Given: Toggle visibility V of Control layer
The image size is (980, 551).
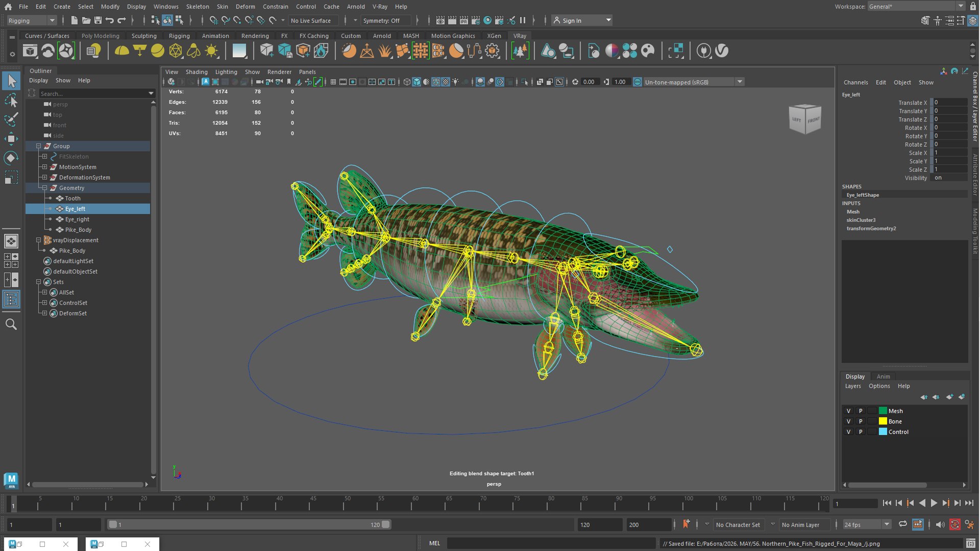Looking at the screenshot, I should tap(849, 432).
